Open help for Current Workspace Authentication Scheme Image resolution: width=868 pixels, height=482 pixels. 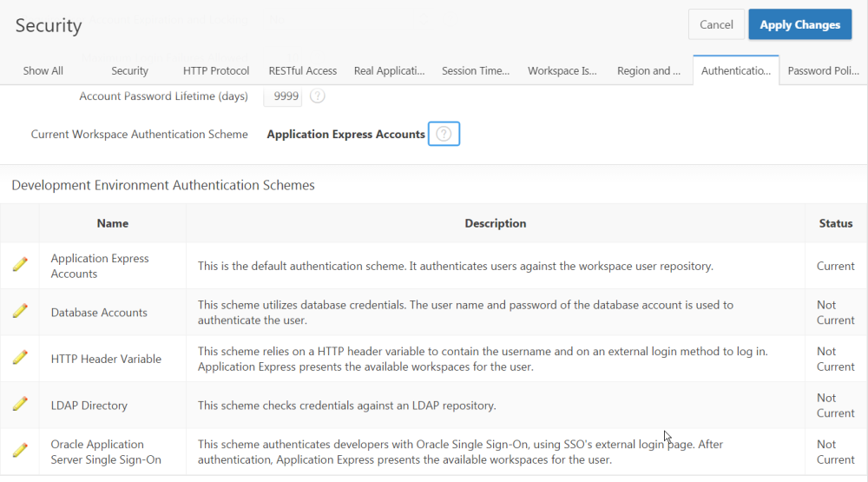444,134
